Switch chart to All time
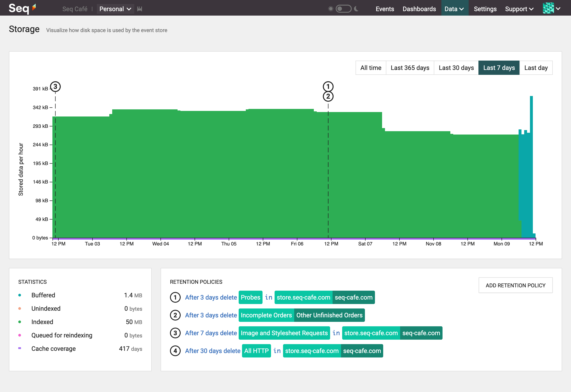The width and height of the screenshot is (571, 392). coord(370,68)
